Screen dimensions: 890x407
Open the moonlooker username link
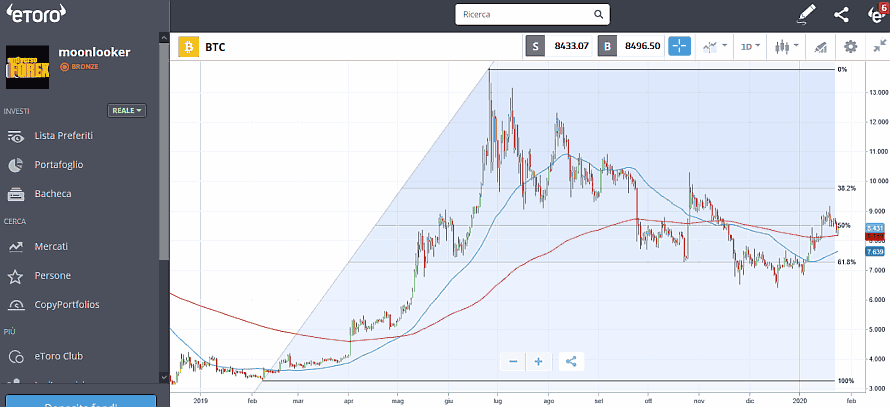coord(94,52)
